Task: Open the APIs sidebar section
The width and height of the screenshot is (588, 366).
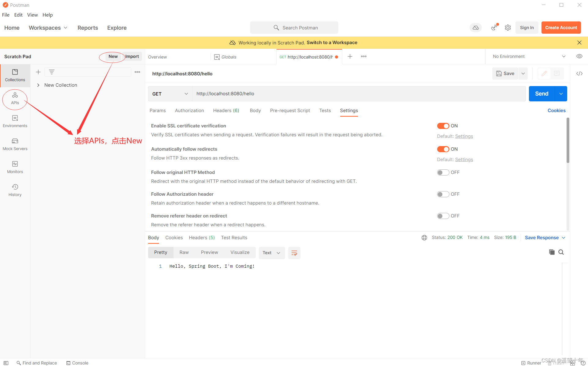Action: [x=15, y=98]
